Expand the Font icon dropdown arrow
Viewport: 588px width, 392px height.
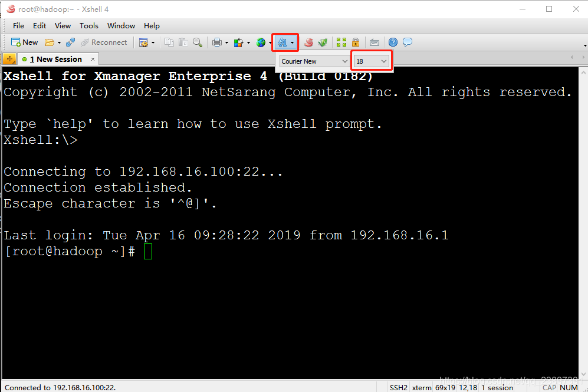[x=292, y=42]
